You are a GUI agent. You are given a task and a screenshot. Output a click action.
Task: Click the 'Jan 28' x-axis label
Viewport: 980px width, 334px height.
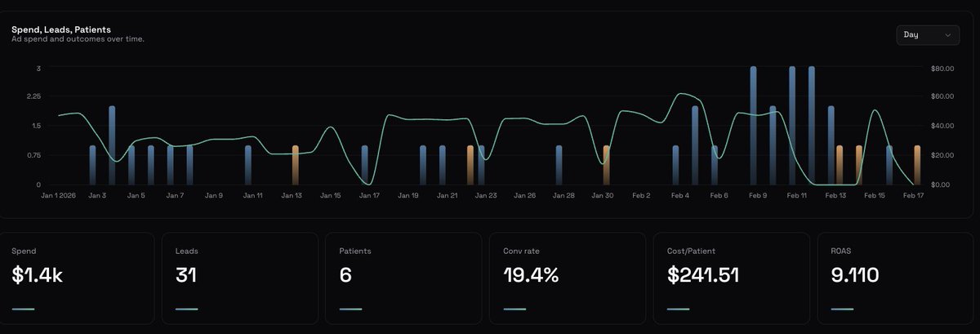point(563,196)
